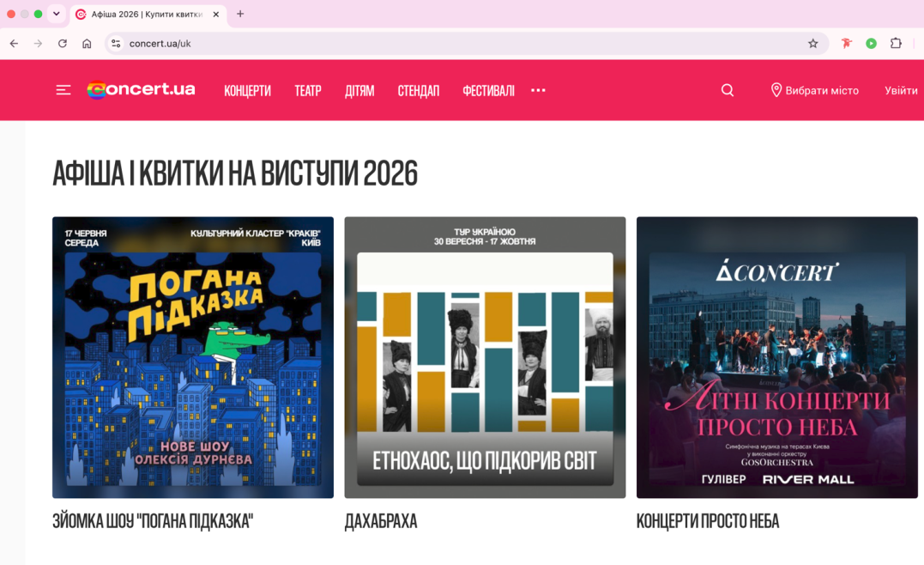Viewport: 924px width, 565px height.
Task: Open the hamburger menu icon
Action: pyautogui.click(x=63, y=90)
